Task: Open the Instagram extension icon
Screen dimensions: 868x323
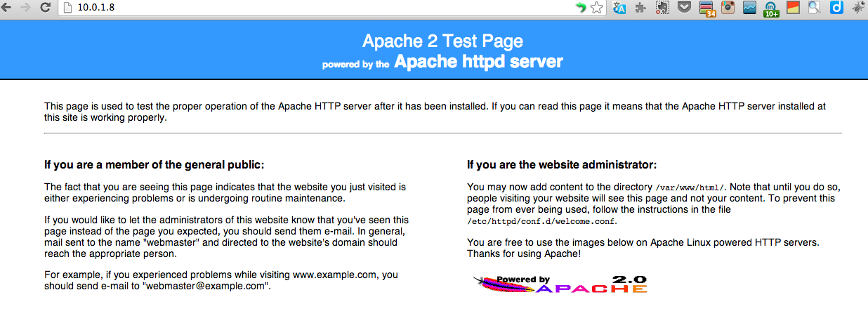Action: click(728, 8)
